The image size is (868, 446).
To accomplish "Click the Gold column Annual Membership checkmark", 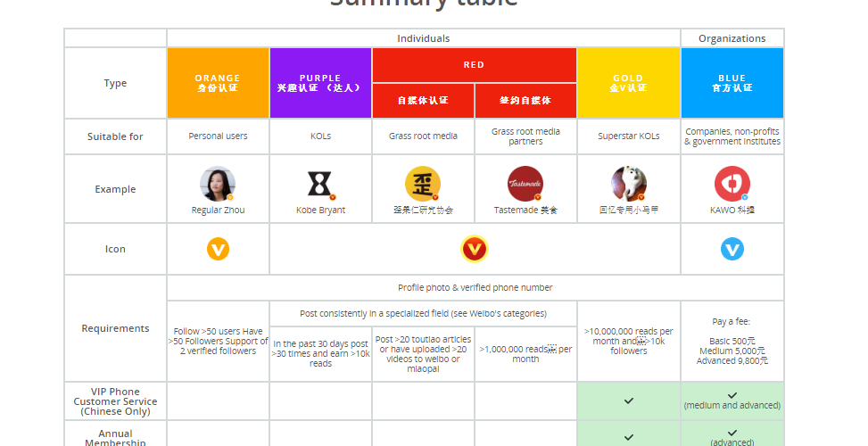I will click(629, 437).
